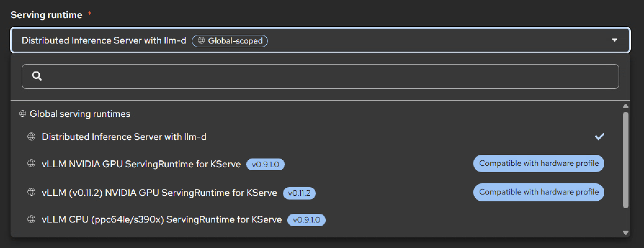Screen dimensions: 644x248
Task: Click globe icon beside vLLM CPU ppc64le/s390x option
Action: [x=31, y=219]
